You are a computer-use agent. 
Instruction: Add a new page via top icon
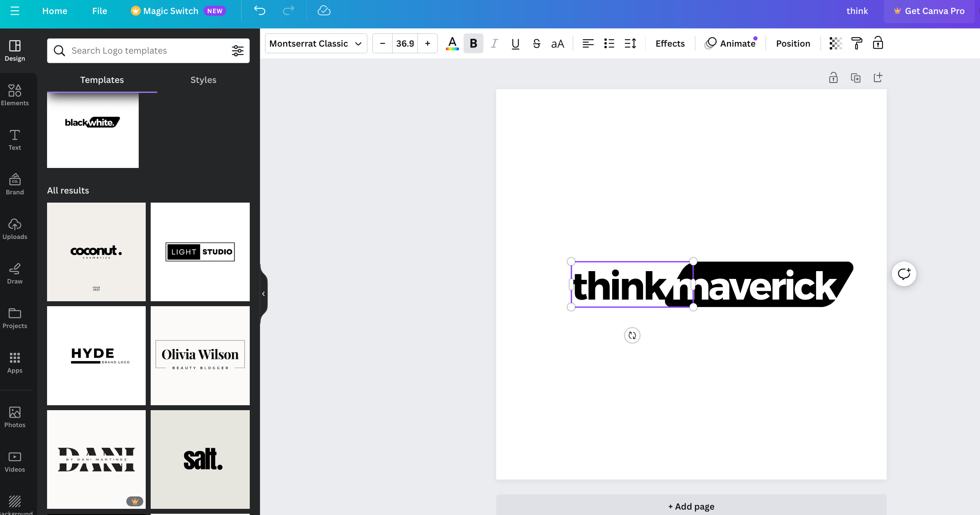pyautogui.click(x=878, y=78)
